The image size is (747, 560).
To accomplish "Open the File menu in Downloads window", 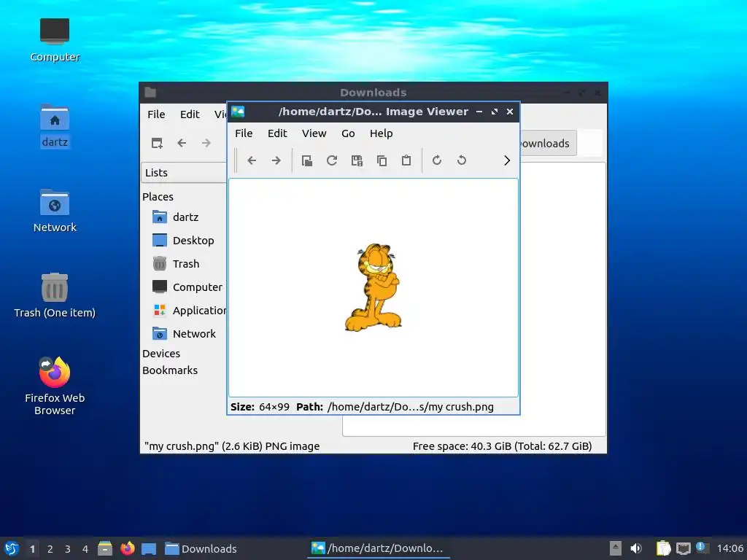I will (156, 114).
